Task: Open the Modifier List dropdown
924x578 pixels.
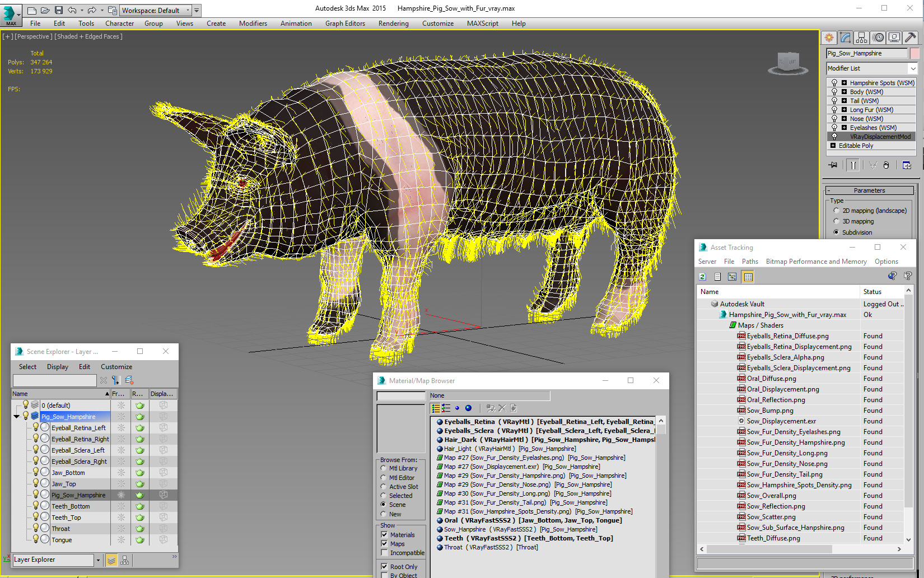Action: click(x=913, y=68)
